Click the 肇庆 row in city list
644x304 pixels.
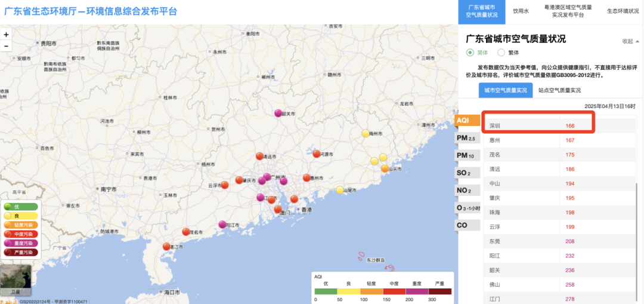[x=560, y=198]
